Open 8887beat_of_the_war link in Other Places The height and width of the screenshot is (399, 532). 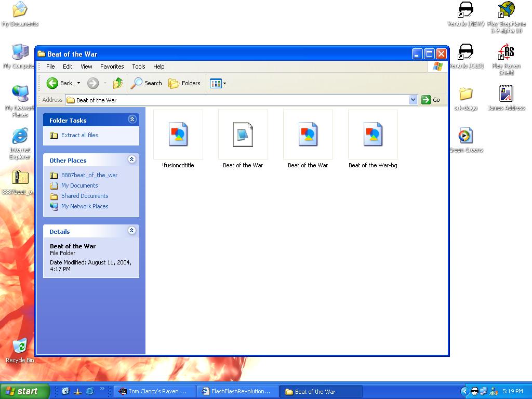tap(89, 175)
